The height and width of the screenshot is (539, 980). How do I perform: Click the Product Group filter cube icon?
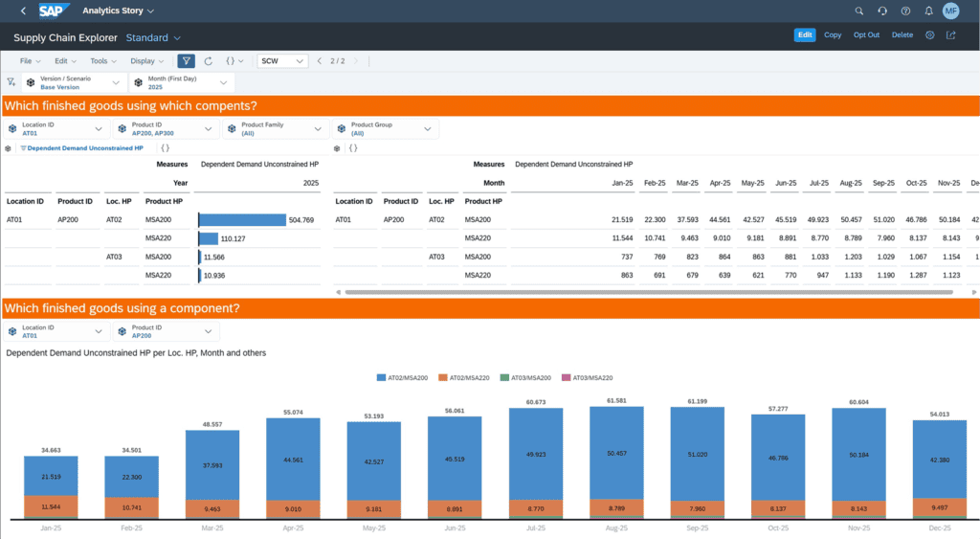(342, 129)
